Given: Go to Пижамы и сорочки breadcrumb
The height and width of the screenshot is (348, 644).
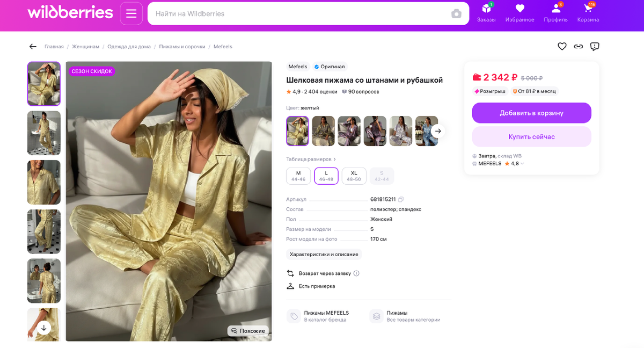Looking at the screenshot, I should [x=182, y=47].
